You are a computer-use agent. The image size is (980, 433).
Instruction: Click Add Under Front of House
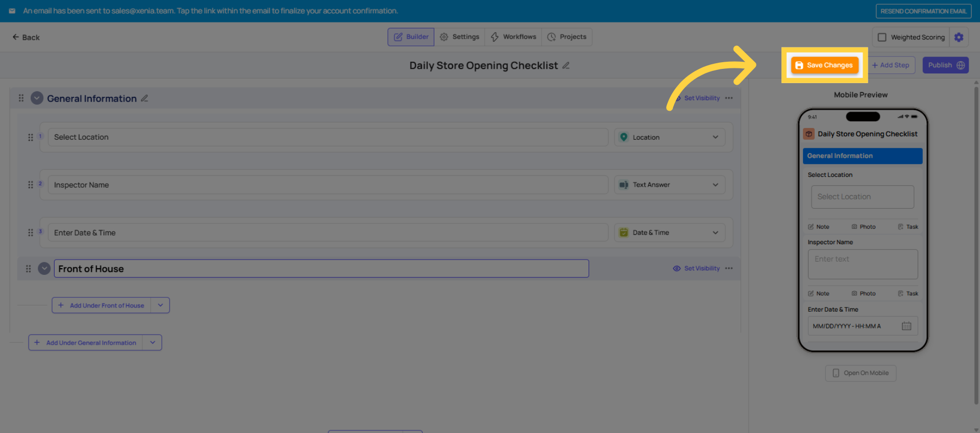click(x=102, y=305)
